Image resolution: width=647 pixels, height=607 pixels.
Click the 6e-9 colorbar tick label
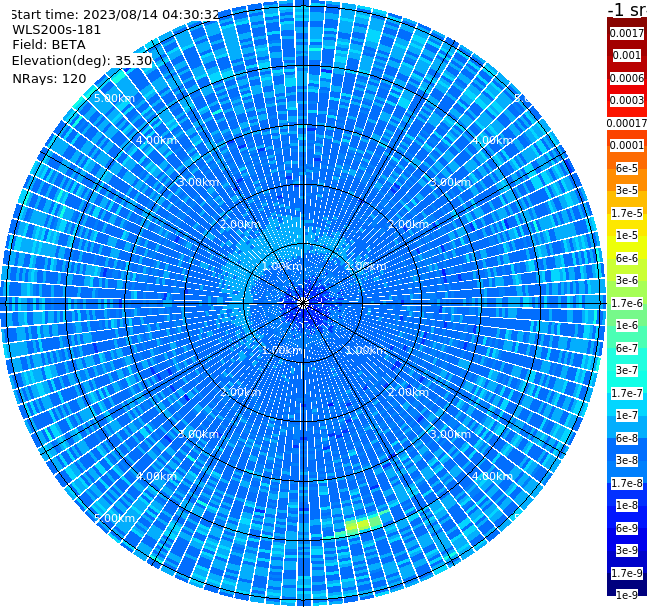[627, 528]
